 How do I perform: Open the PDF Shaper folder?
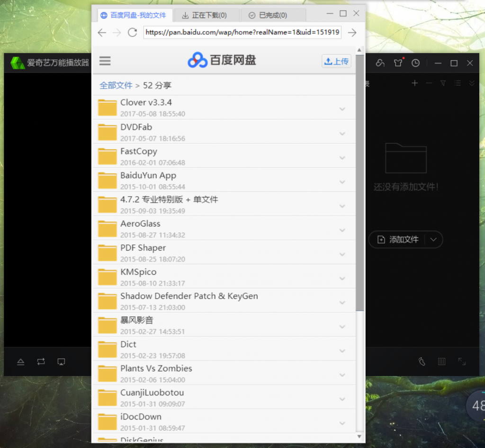(224, 252)
